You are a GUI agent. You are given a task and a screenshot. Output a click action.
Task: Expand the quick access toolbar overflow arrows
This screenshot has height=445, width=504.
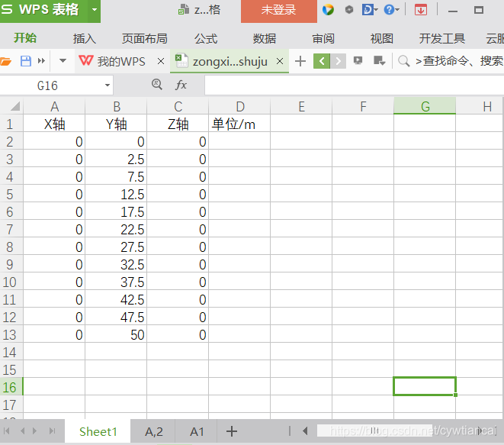pyautogui.click(x=41, y=61)
